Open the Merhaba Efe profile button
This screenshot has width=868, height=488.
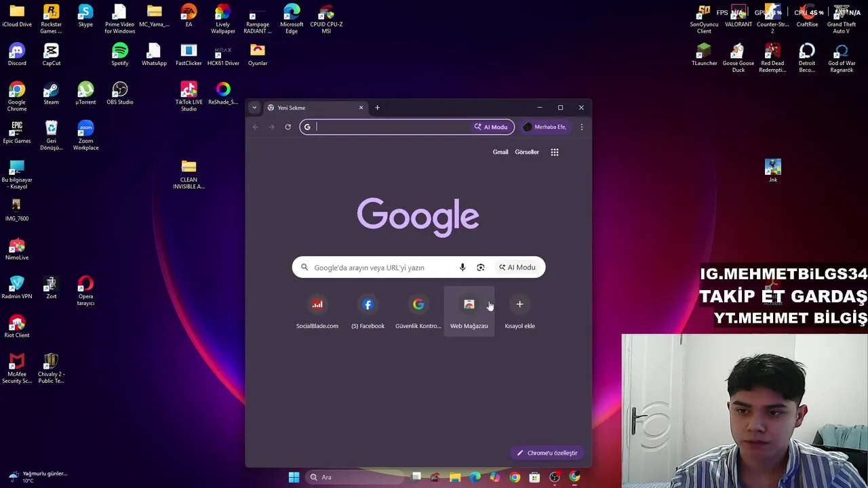pos(545,127)
